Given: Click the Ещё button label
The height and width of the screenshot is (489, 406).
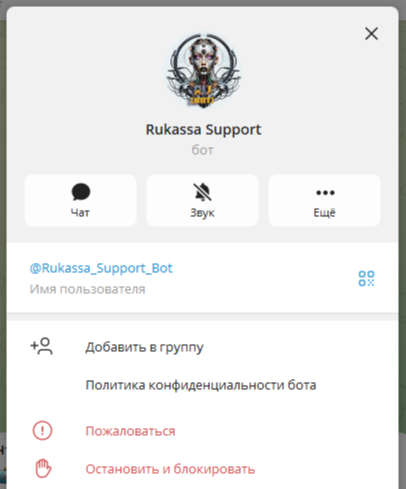Looking at the screenshot, I should click(x=324, y=213).
